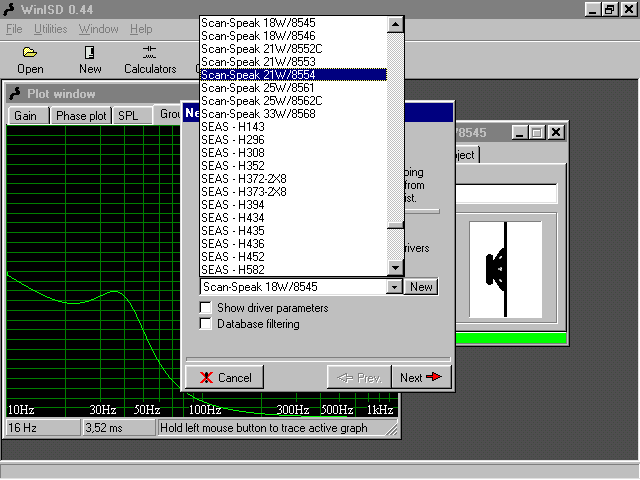Open the Window menu
The width and height of the screenshot is (640, 480).
98,29
